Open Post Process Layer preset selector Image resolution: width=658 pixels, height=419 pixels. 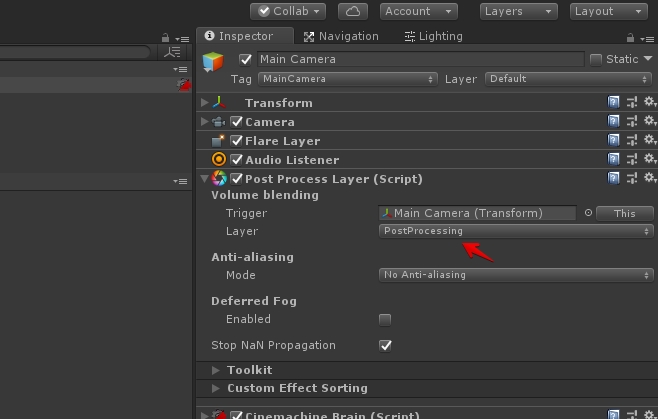(632, 178)
